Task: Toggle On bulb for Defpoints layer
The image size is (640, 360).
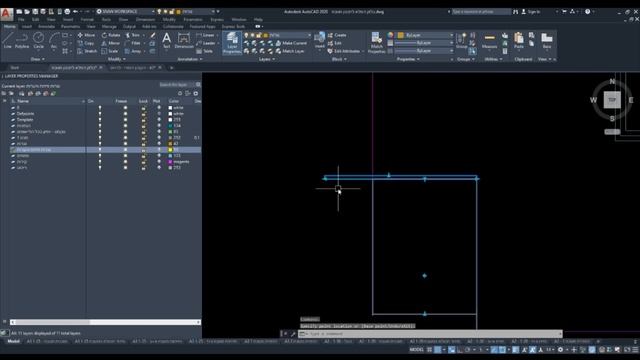Action: click(100, 113)
